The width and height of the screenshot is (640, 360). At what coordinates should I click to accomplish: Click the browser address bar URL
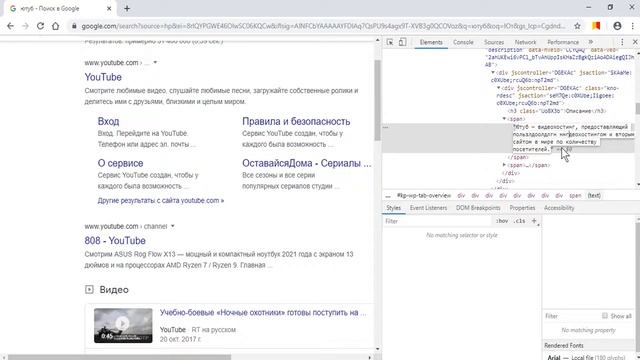tap(322, 26)
